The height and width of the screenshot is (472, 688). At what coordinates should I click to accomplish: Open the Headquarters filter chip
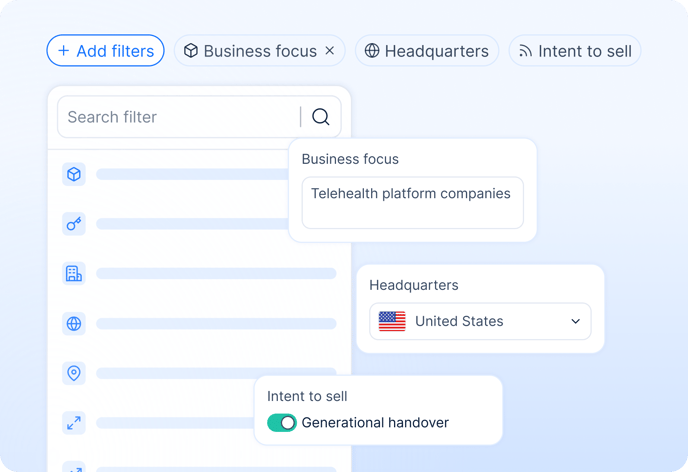pos(426,51)
